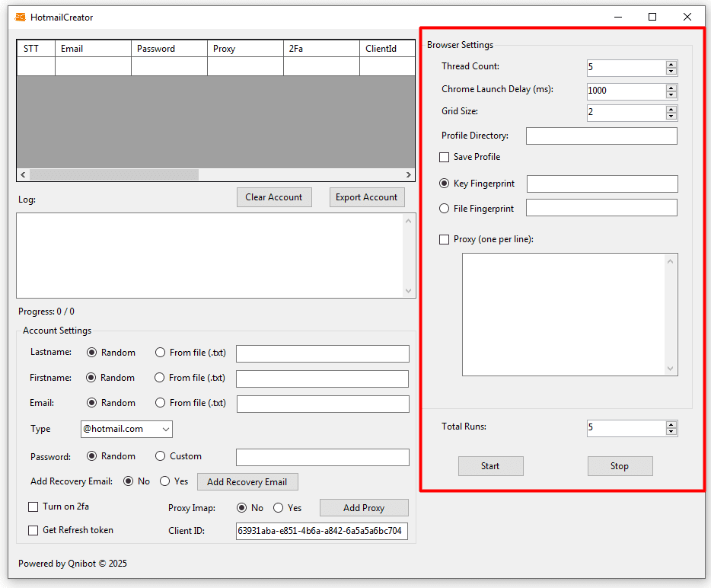Increase Total Runs with up arrow
711x588 pixels.
pyautogui.click(x=671, y=425)
